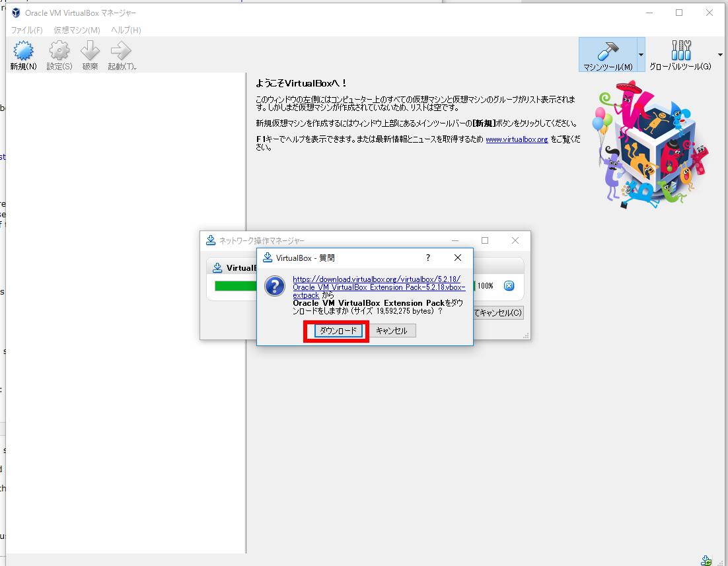The width and height of the screenshot is (728, 566).
Task: Expand the グローバルツール dropdown arrow
Action: [720, 55]
